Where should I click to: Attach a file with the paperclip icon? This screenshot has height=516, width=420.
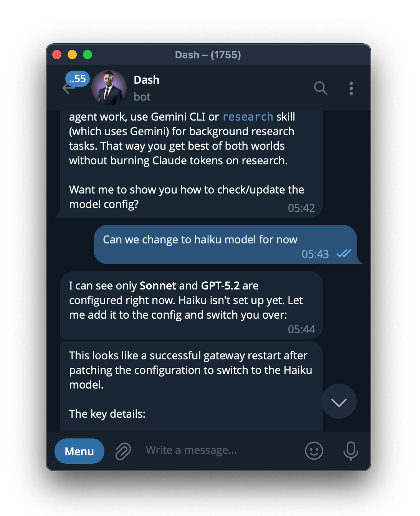click(x=123, y=451)
